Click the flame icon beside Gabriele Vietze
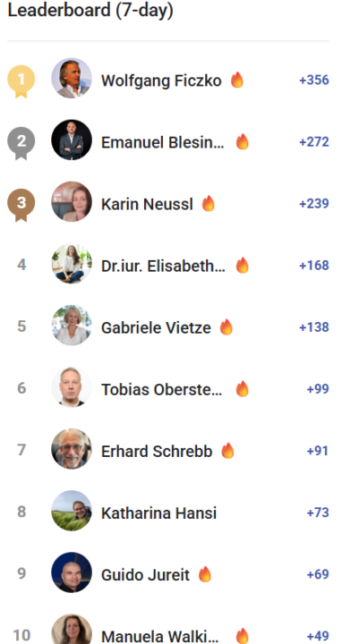Viewport: 342px width, 644px height. click(227, 327)
